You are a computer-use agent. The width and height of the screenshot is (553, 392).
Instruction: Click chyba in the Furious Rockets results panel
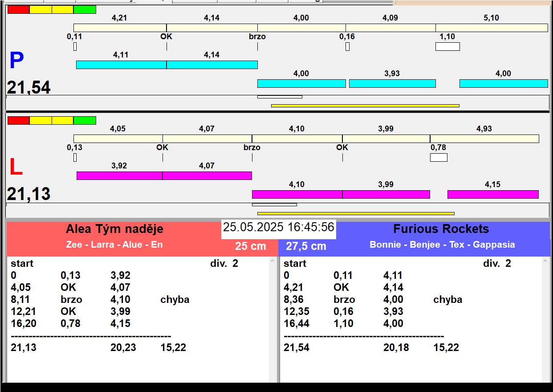447,299
